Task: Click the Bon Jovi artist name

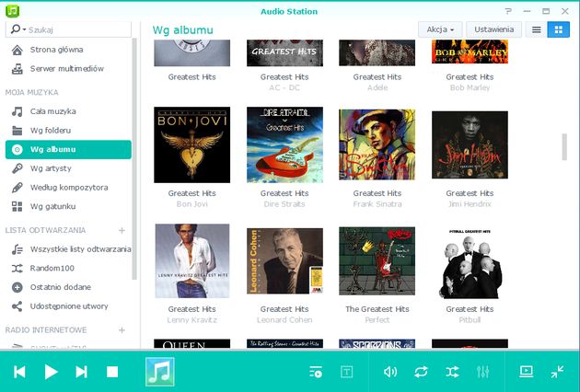Action: [x=192, y=203]
